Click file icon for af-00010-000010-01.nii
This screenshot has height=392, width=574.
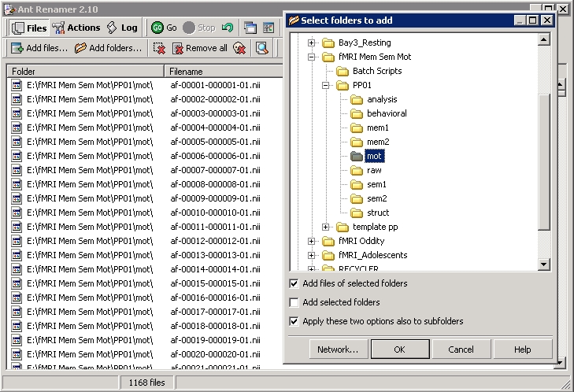[17, 213]
